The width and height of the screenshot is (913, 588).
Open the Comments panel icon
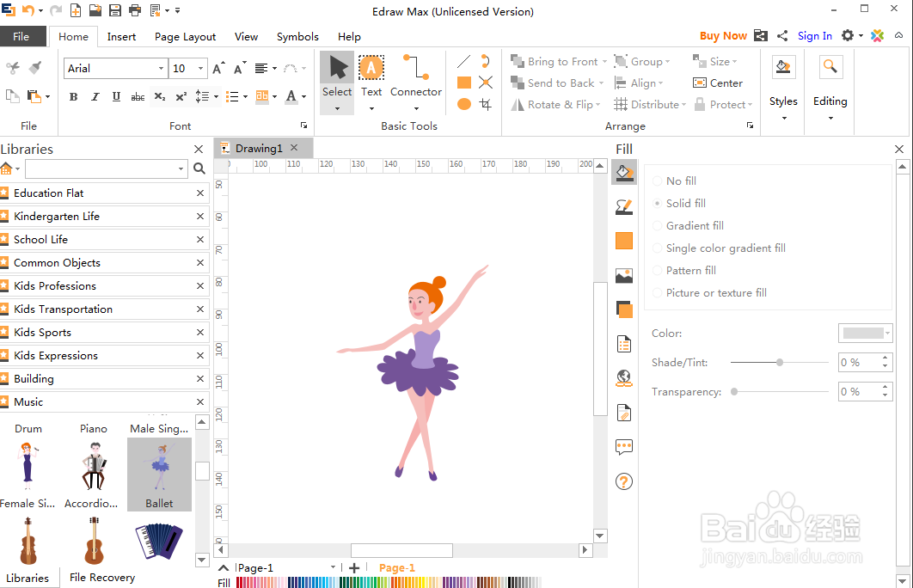pyautogui.click(x=624, y=447)
